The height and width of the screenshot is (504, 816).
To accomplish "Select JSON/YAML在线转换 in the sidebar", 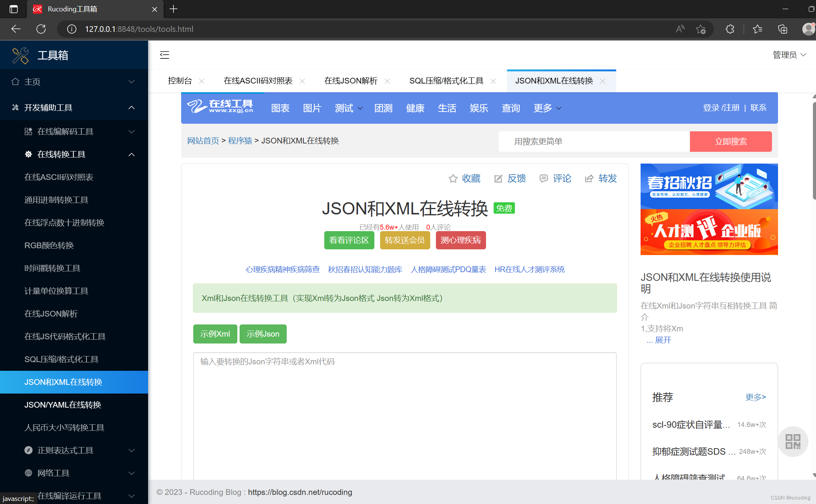I will coord(63,405).
